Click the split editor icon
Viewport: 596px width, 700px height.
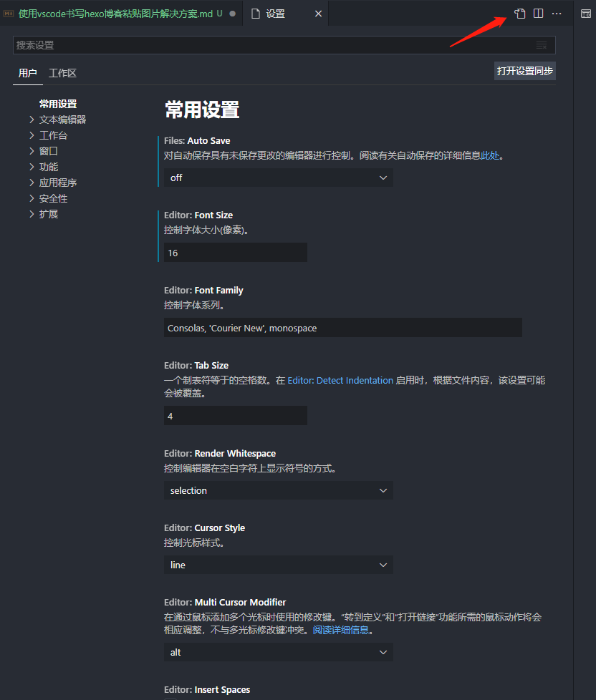tap(538, 14)
